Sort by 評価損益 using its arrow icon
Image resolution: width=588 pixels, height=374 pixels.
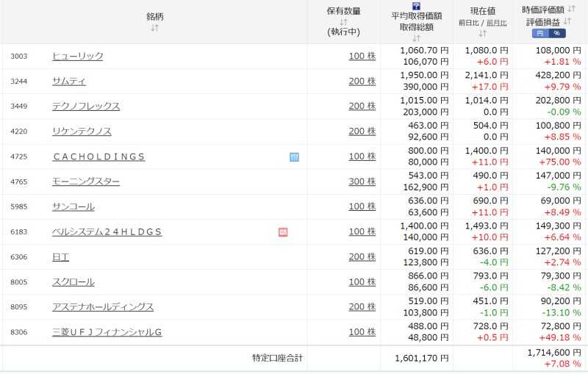point(567,21)
